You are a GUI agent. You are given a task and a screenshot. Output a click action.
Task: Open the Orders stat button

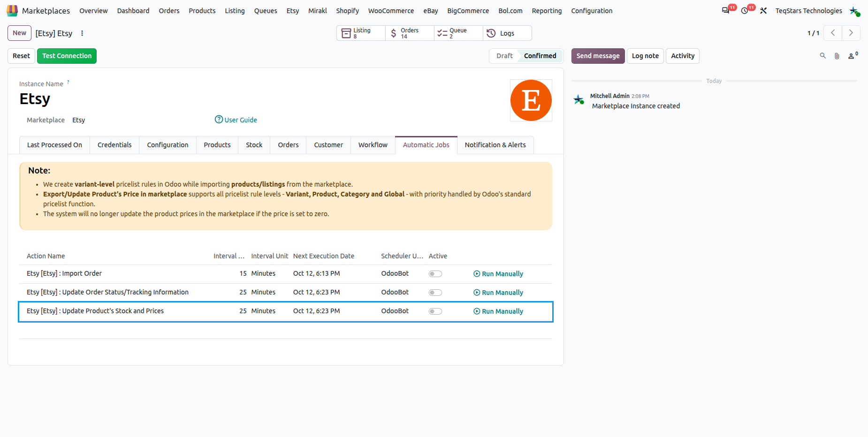pos(410,33)
